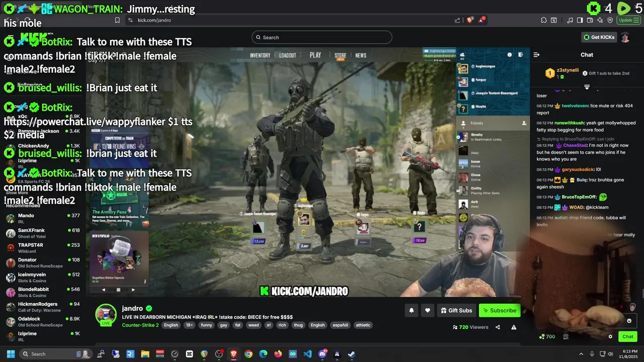The width and height of the screenshot is (644, 362).
Task: Focus the Kick search field
Action: 322,37
